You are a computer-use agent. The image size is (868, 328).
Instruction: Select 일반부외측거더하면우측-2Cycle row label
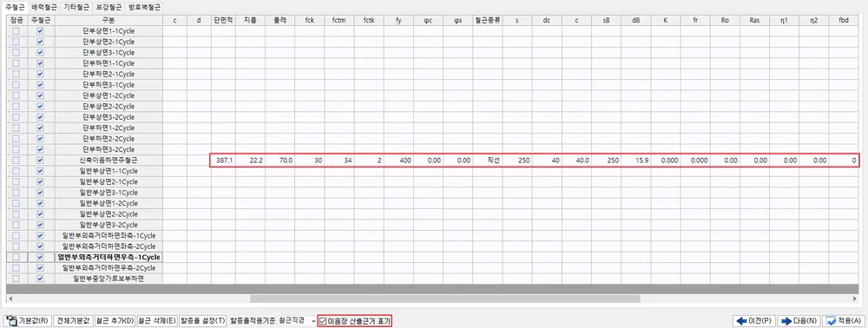(x=108, y=268)
